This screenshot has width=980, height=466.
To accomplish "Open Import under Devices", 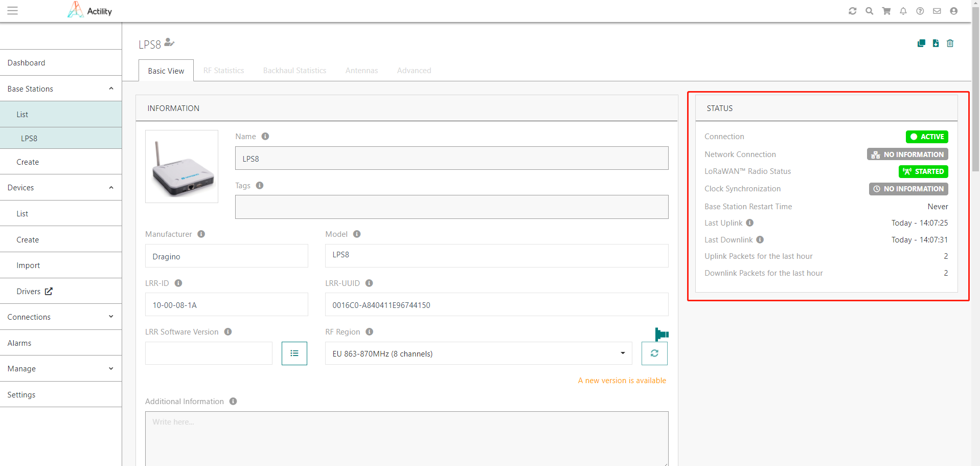I will click(x=61, y=265).
